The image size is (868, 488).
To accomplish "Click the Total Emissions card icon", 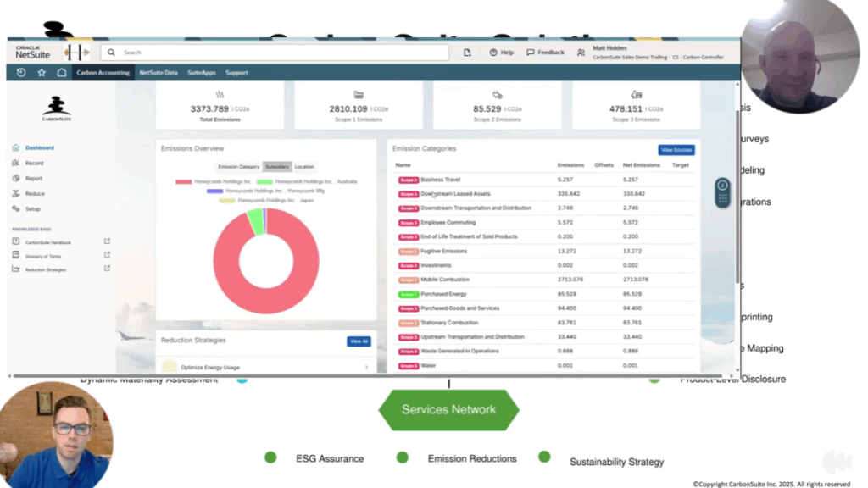I will tap(220, 95).
